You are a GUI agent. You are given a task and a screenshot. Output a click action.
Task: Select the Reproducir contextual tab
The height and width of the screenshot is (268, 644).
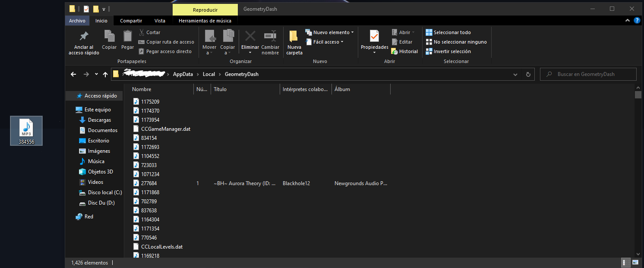205,10
